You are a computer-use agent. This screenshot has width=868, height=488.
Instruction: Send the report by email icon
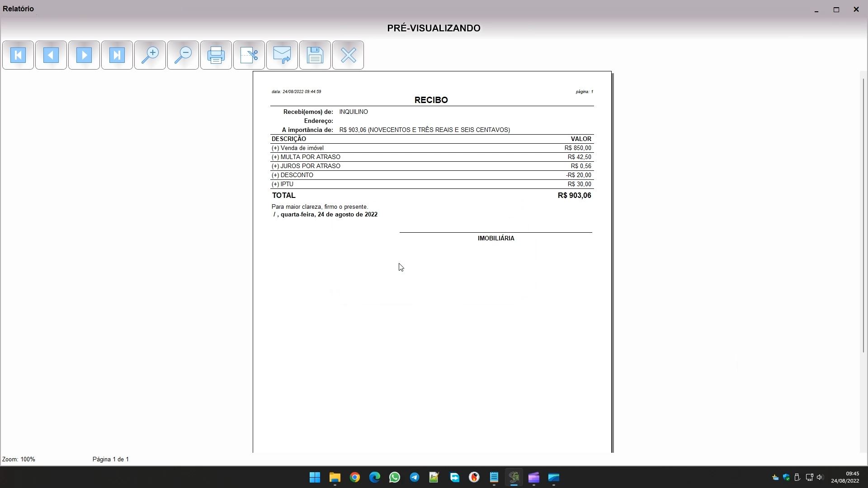click(282, 55)
